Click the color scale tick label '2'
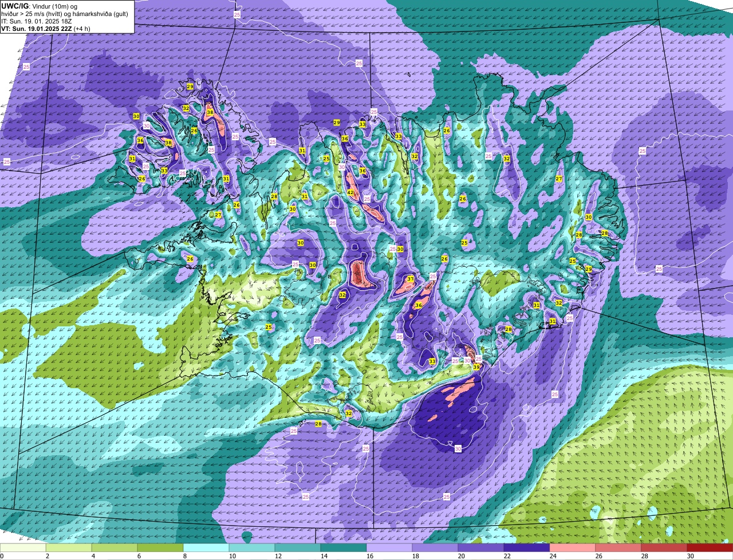This screenshot has height=560, width=733. (47, 556)
